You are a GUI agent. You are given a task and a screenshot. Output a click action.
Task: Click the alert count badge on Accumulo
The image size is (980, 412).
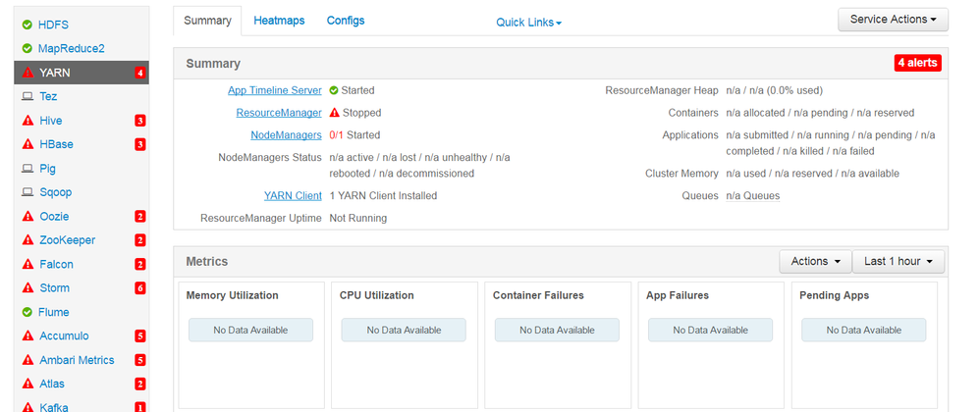(x=140, y=336)
